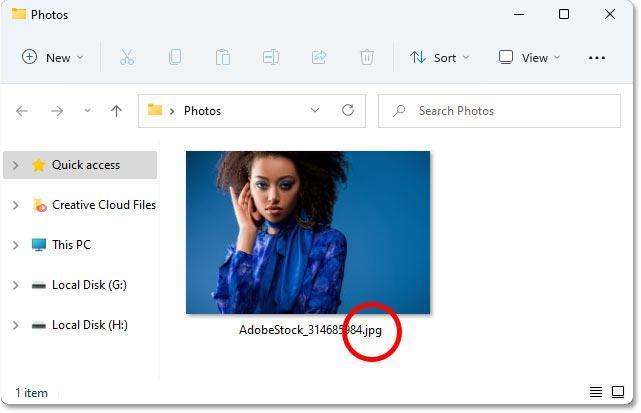
Task: Maximize the Photos window
Action: click(564, 14)
